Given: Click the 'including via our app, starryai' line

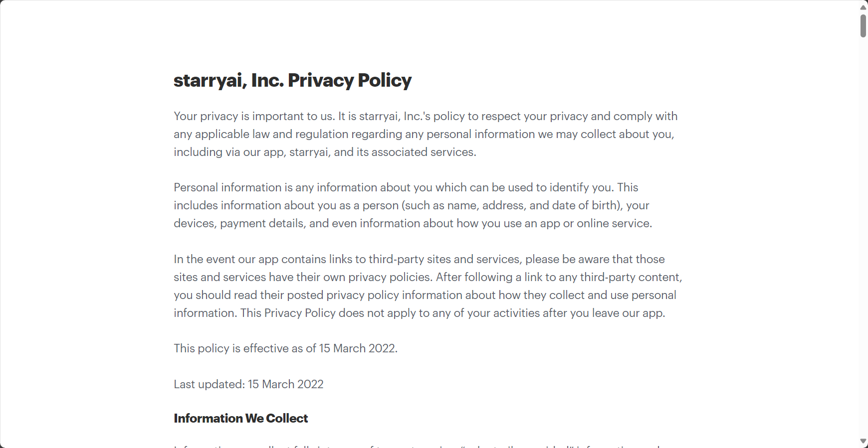Looking at the screenshot, I should (325, 152).
